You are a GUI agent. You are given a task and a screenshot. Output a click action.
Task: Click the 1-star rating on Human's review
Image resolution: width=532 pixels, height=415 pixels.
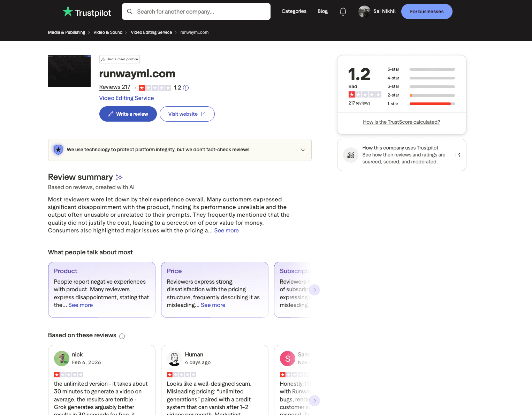182,375
